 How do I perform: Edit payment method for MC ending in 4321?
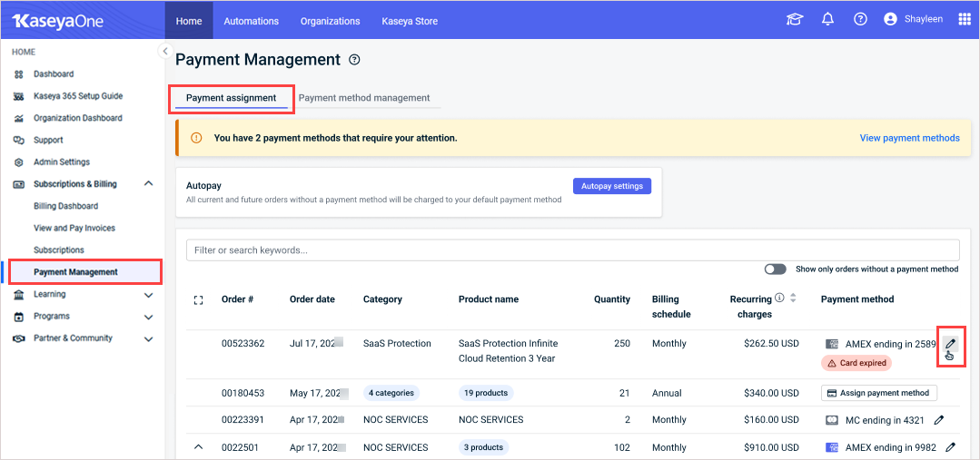coord(938,421)
